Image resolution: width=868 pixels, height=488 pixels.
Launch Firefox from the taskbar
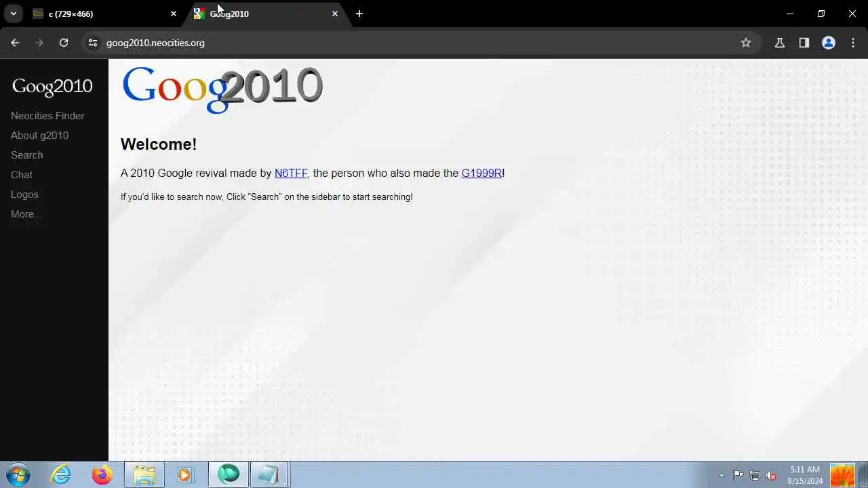coord(102,474)
